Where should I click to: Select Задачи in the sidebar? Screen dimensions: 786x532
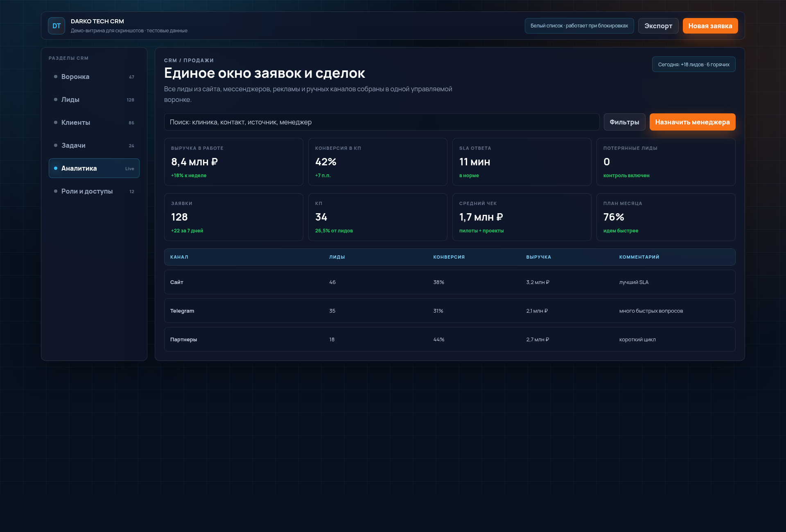(x=94, y=145)
